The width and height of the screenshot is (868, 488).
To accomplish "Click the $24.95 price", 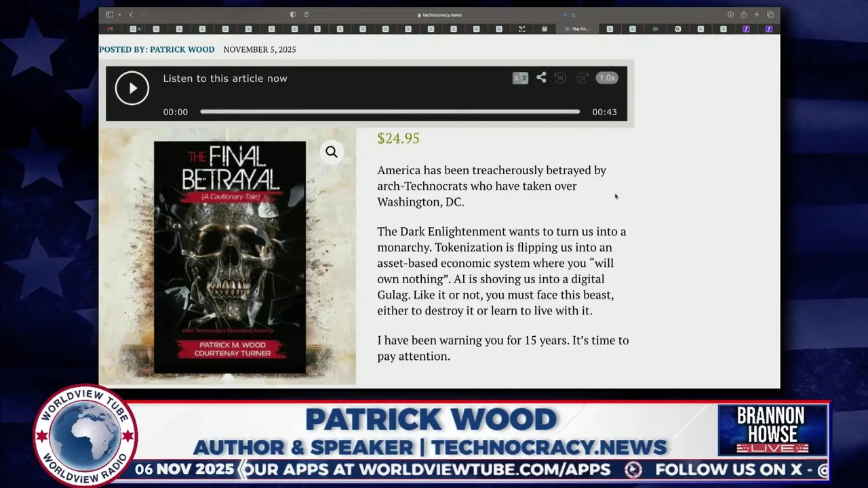I will click(x=399, y=138).
